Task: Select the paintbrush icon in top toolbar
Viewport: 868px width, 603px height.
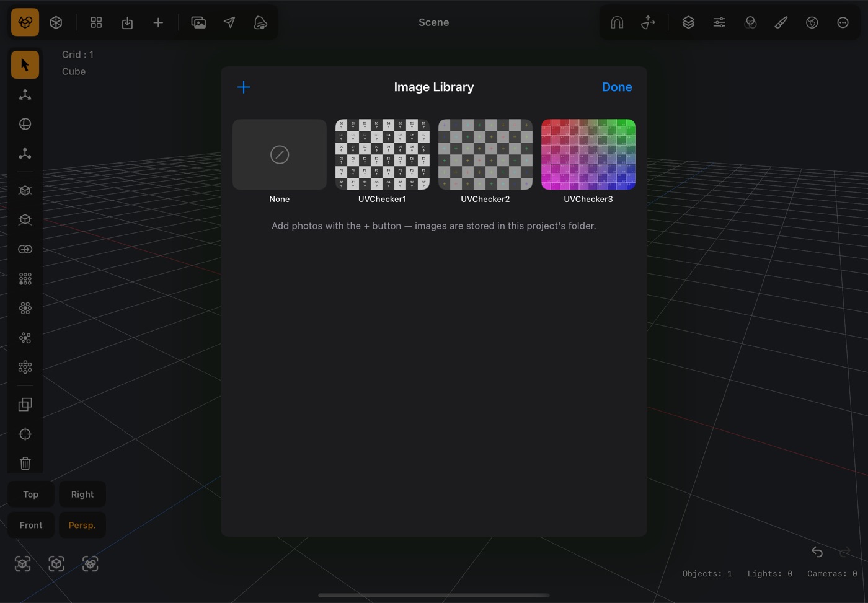Action: point(781,22)
